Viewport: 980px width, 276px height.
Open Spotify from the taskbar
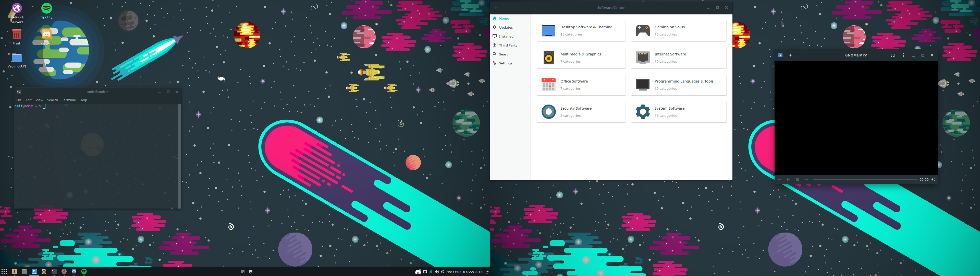click(x=84, y=271)
